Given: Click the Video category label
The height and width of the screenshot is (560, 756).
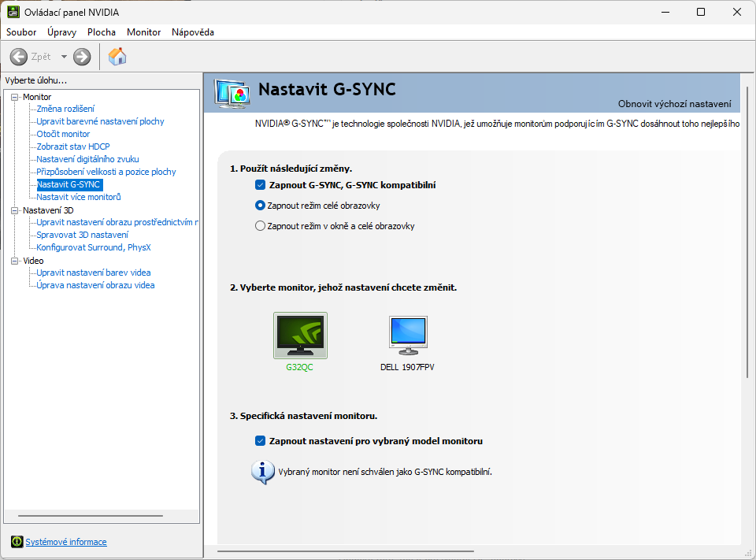Looking at the screenshot, I should click(x=33, y=261).
